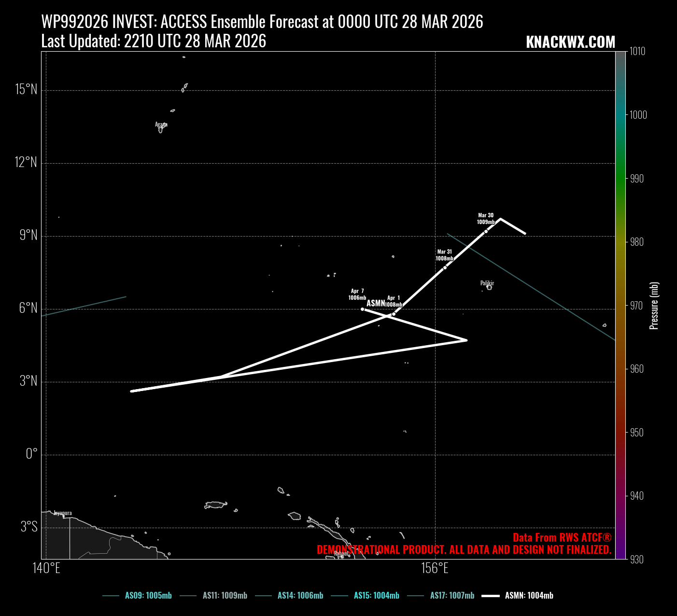The image size is (677, 616).
Task: Click the Mar 30 1009mb track marker
Action: tap(486, 231)
